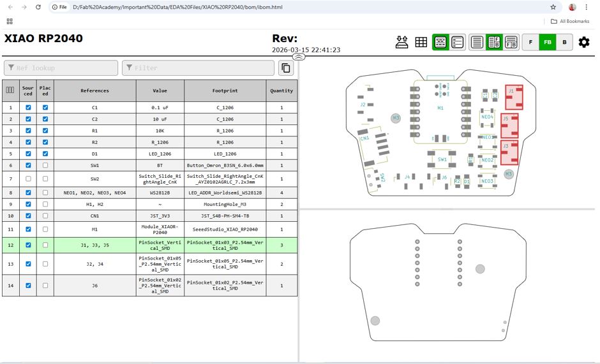The image size is (600, 364).
Task: Uncheck Sourced for C1 row
Action: click(x=28, y=108)
